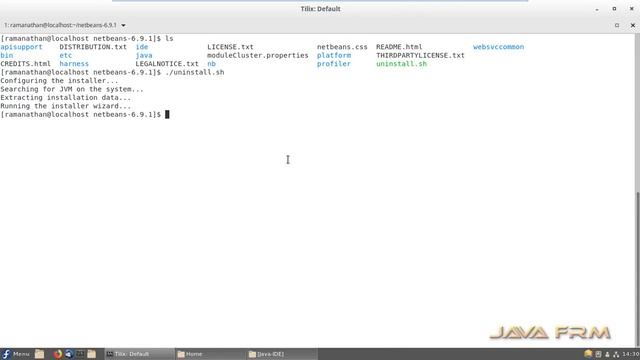Click the 'Configuring the installer...' line
The image size is (640, 360).
59,81
